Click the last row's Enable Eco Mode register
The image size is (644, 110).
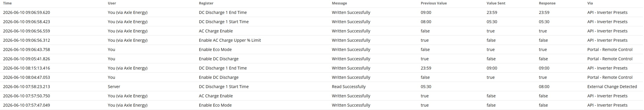[x=215, y=105]
